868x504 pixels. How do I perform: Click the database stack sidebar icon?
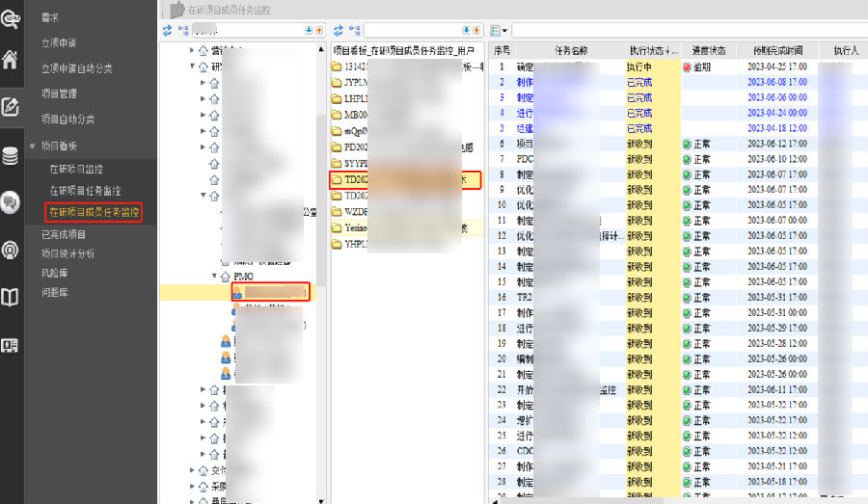pyautogui.click(x=11, y=155)
